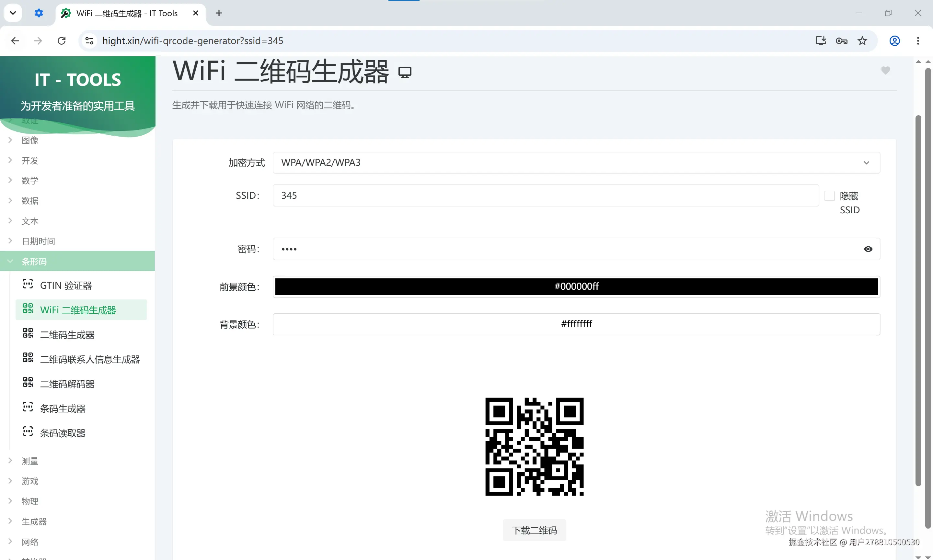Screen dimensions: 933x560
Task: Open the Chrome three-dot menu
Action: 918,41
